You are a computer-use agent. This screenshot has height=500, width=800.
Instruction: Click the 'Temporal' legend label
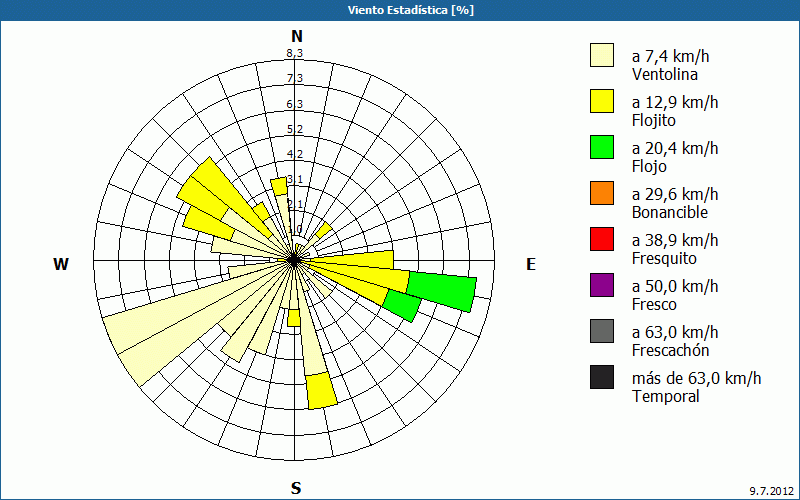pyautogui.click(x=666, y=396)
